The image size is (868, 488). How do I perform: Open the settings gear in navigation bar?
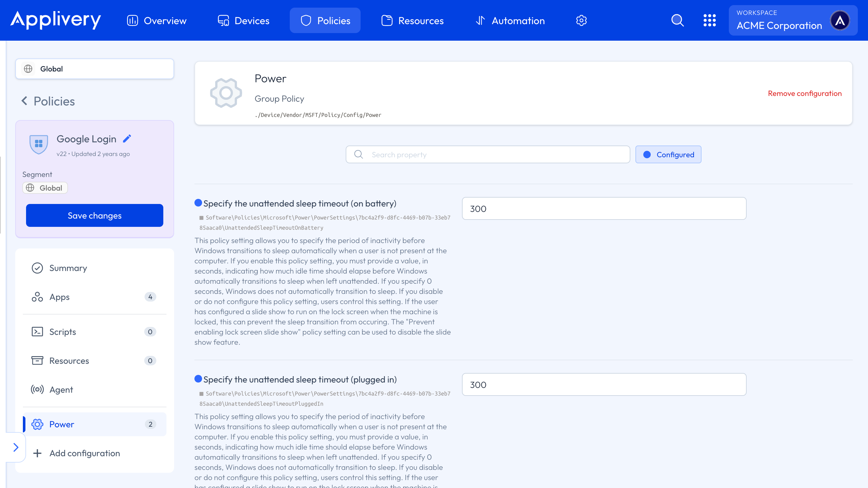pos(581,21)
